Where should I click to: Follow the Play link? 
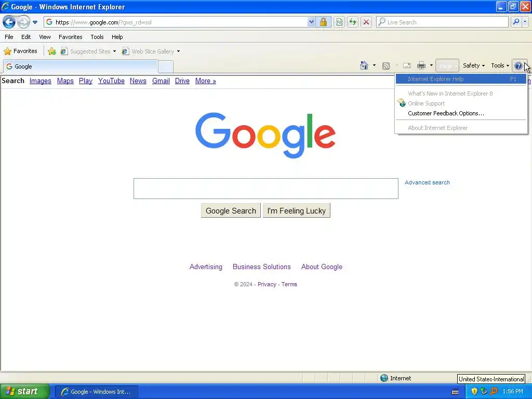click(86, 81)
